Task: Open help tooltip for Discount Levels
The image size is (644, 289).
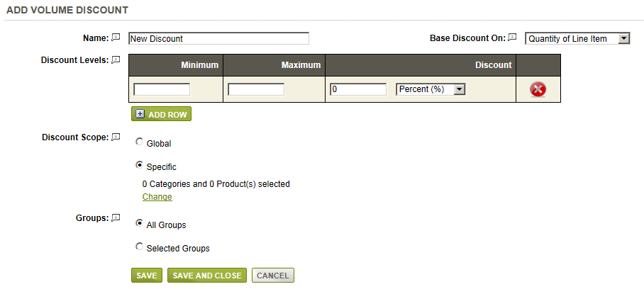Action: (x=116, y=59)
